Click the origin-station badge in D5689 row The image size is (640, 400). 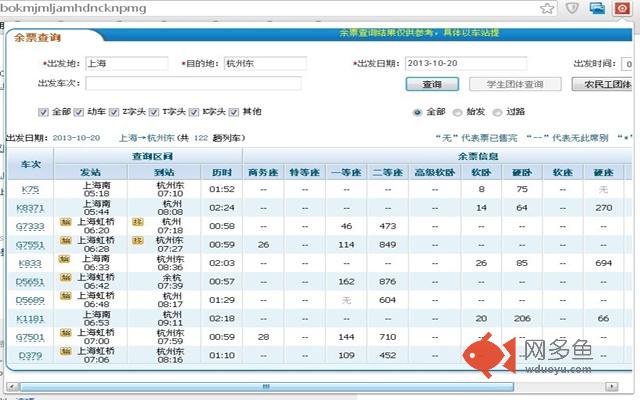tap(66, 296)
